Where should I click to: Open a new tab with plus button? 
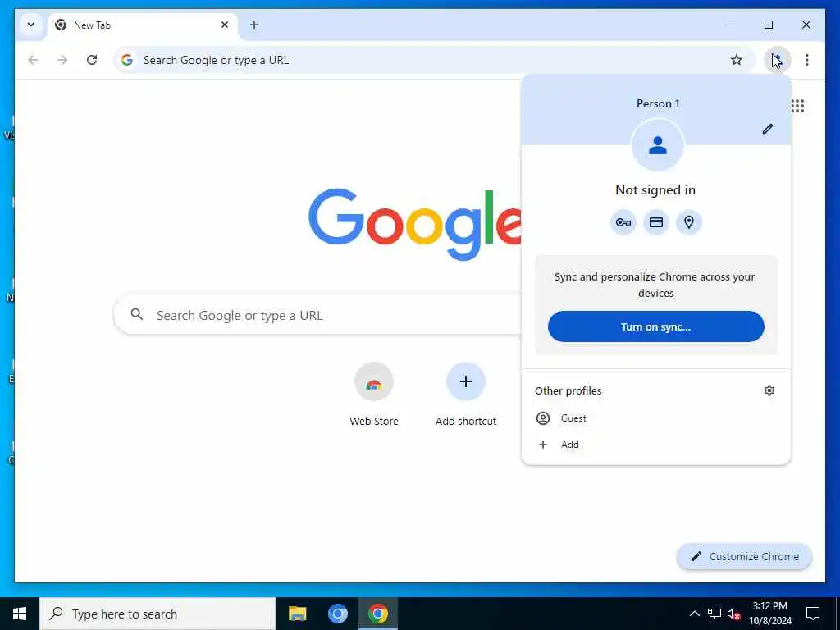pos(254,25)
